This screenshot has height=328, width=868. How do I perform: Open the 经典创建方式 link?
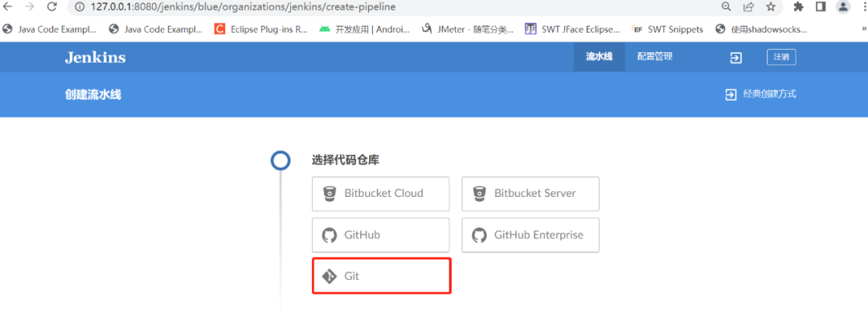tap(760, 95)
